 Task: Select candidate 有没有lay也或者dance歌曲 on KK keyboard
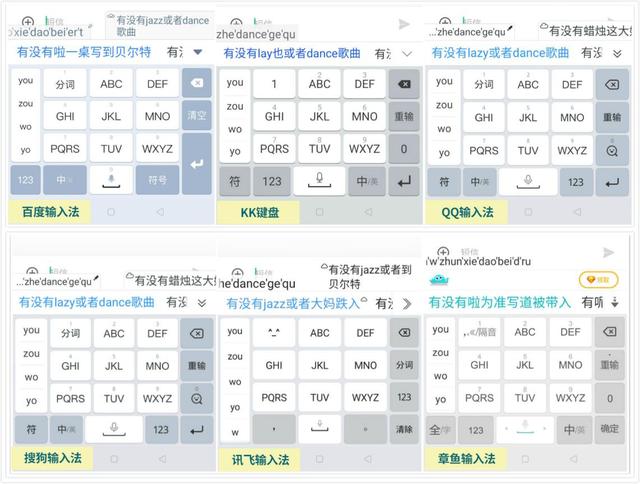pos(292,53)
